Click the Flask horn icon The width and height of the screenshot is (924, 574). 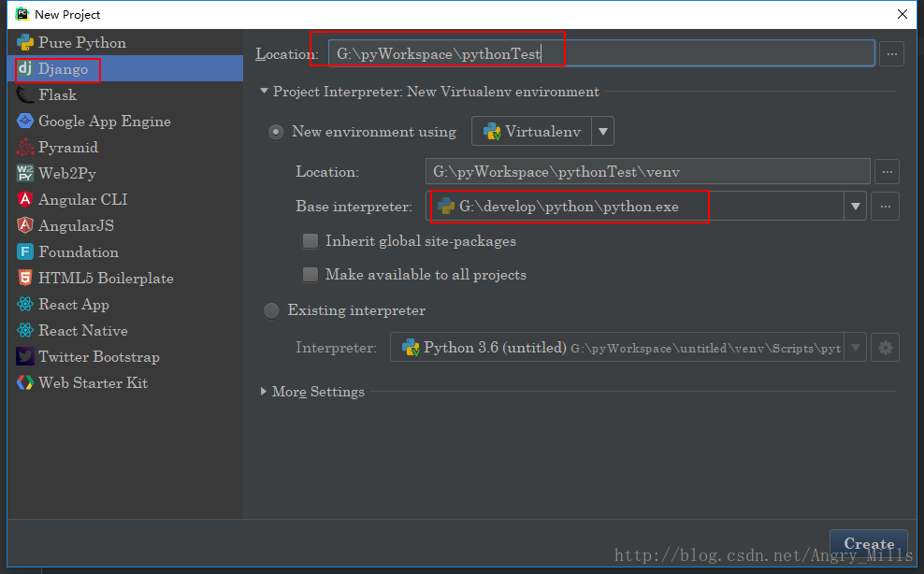pos(24,94)
